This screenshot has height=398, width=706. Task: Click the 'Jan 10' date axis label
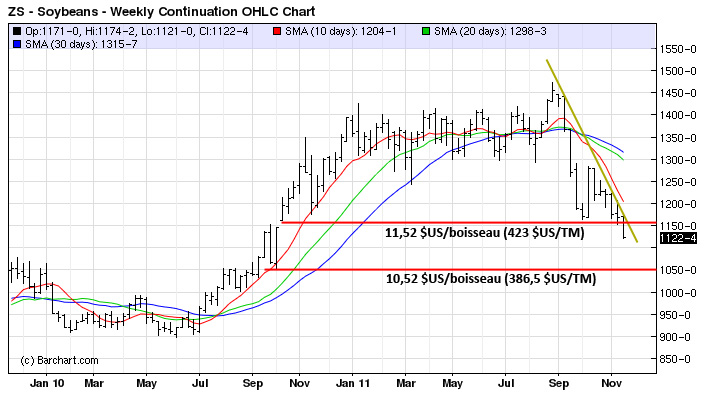[x=47, y=384]
